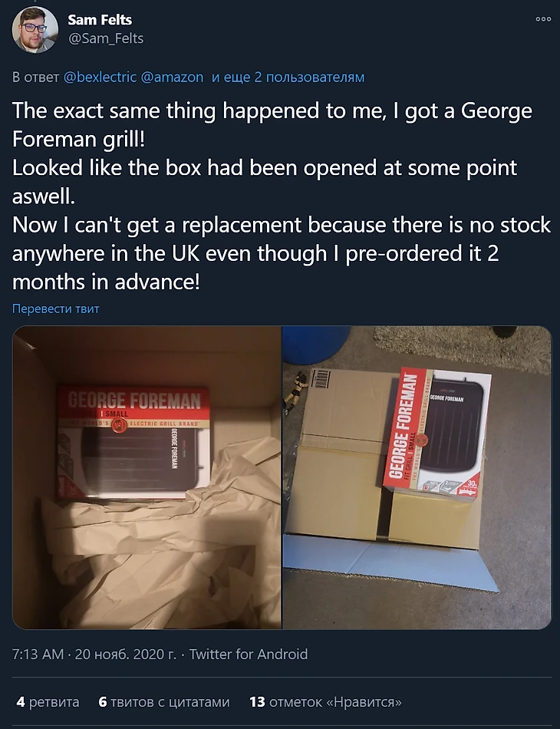Open right photo of grill on cardboard
Image resolution: width=560 pixels, height=729 pixels.
(417, 477)
